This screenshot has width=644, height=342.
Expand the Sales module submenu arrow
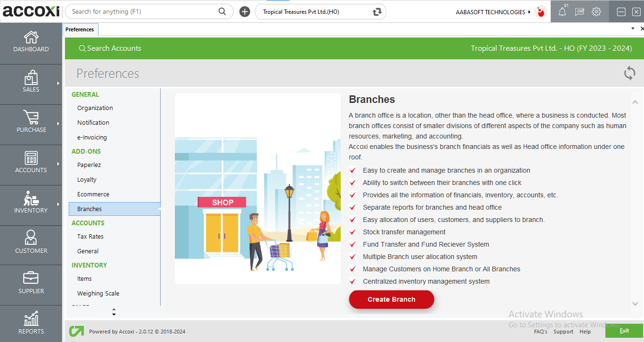click(x=58, y=83)
